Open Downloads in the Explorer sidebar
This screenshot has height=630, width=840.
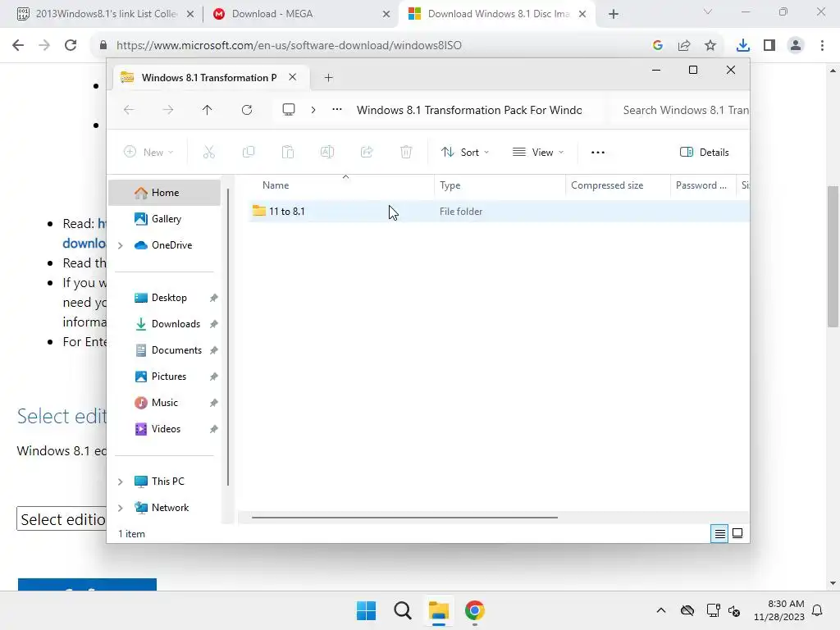(x=164, y=324)
